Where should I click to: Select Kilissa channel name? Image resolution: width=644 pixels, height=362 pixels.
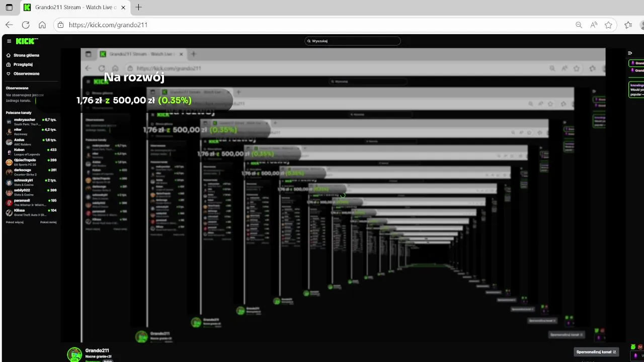[x=20, y=210]
